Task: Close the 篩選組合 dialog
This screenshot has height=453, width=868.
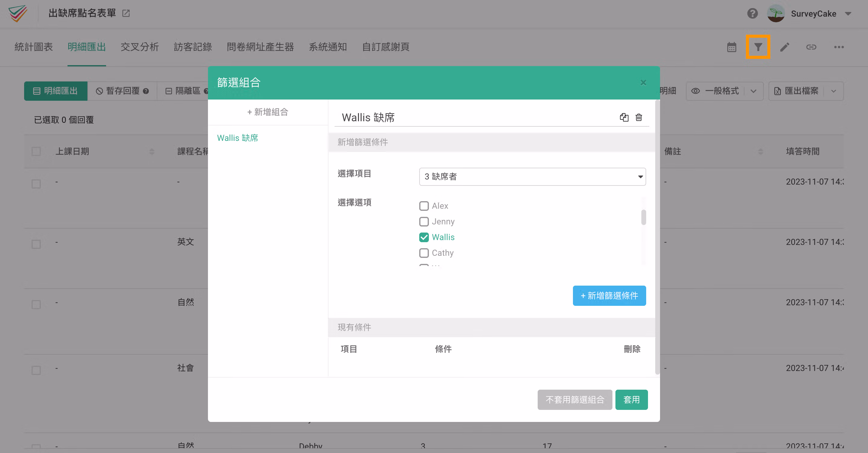Action: [643, 83]
